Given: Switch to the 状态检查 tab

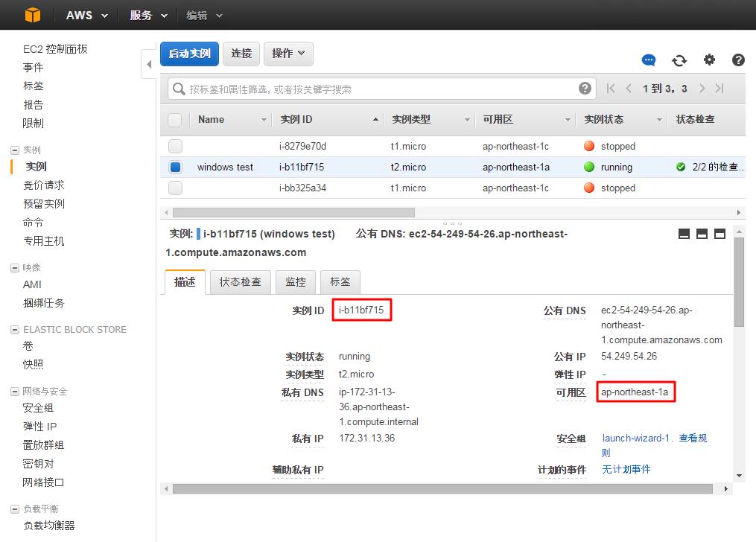Looking at the screenshot, I should coord(240,282).
